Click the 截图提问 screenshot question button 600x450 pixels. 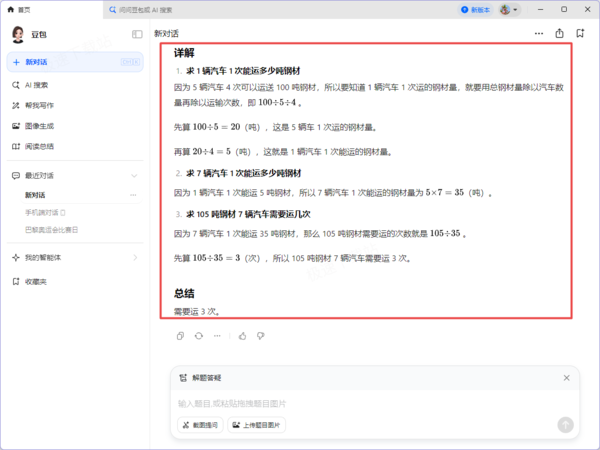point(200,425)
